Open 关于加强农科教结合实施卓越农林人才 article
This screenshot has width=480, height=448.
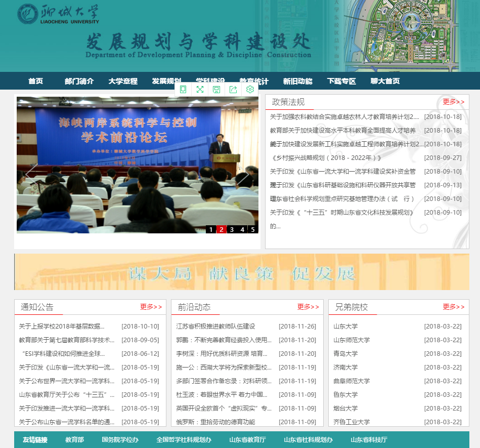pyautogui.click(x=344, y=117)
